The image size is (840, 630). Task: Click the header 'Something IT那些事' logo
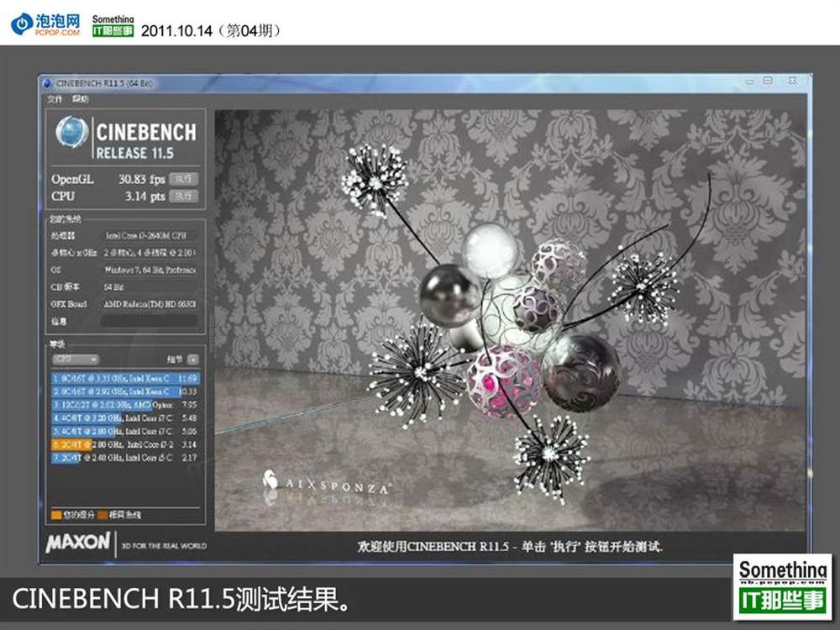pyautogui.click(x=113, y=26)
